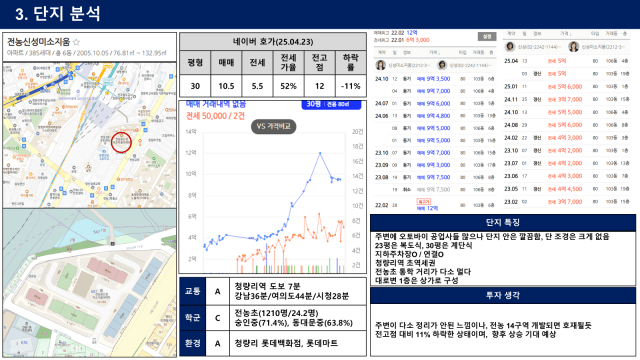Select the C grade for 학군
This screenshot has height=360, width=640.
[218, 318]
